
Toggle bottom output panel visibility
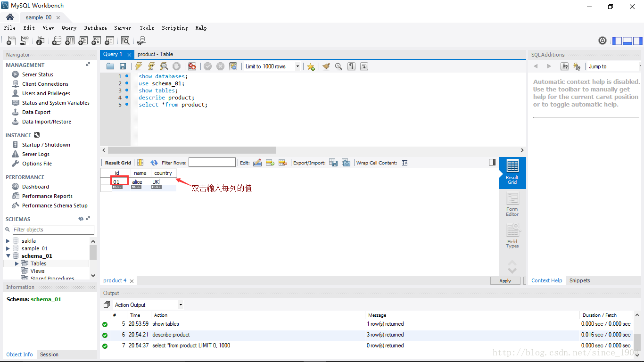point(627,41)
